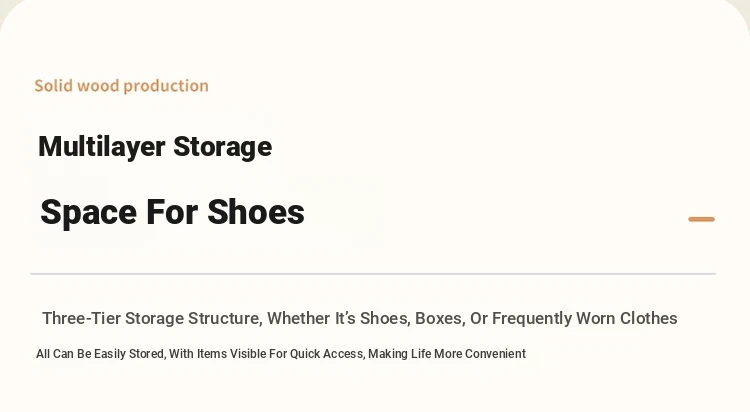Image resolution: width=750 pixels, height=412 pixels.
Task: Click the word "Boxes" in the description
Action: click(440, 318)
